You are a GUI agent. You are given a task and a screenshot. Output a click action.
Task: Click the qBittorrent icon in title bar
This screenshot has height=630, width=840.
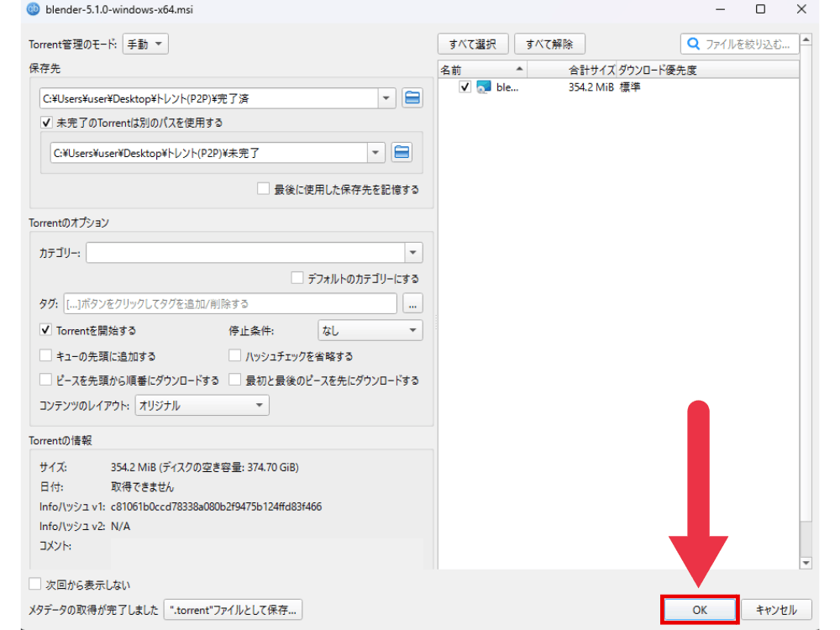click(10, 9)
